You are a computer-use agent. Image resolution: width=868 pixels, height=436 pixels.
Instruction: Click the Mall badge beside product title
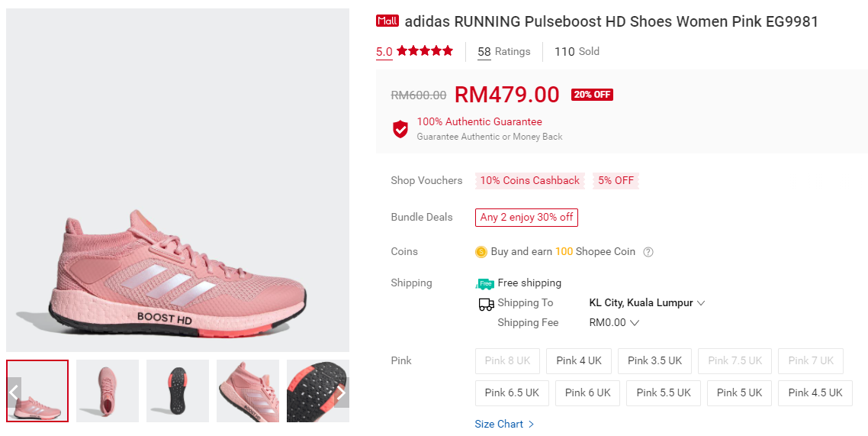coord(387,21)
